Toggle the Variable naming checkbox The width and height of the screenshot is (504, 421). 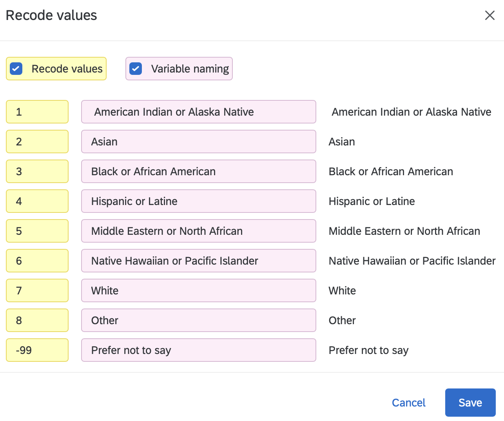136,69
